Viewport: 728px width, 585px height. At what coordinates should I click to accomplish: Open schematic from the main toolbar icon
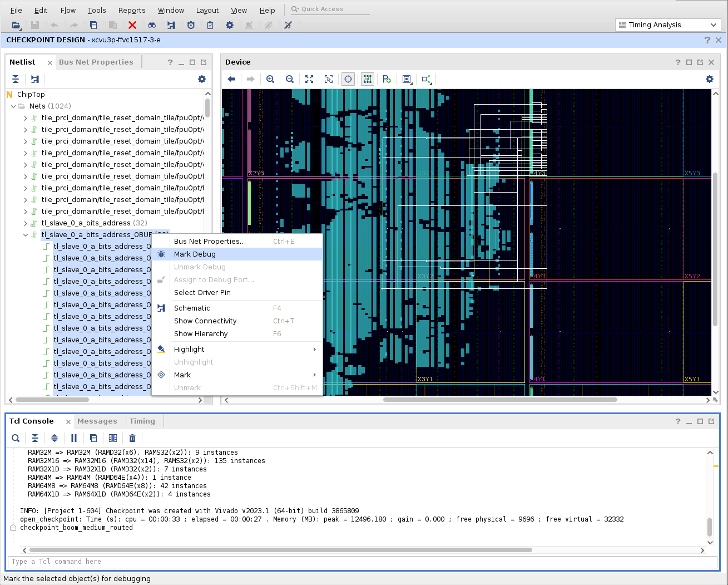click(x=171, y=25)
